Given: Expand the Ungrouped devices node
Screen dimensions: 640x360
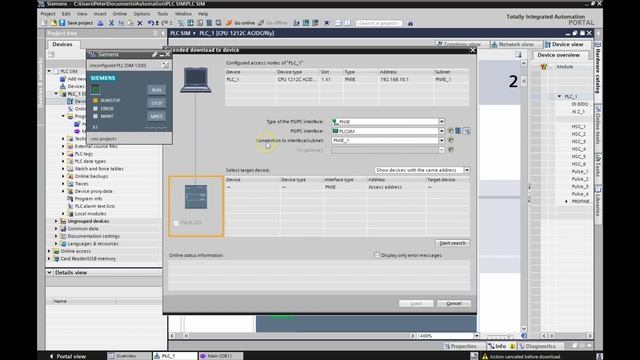Looking at the screenshot, I should (x=56, y=221).
